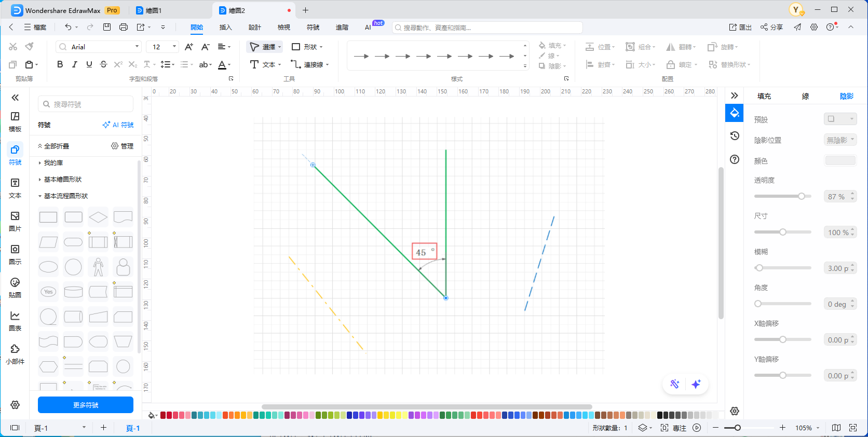868x437 pixels.
Task: Open the history panel icon
Action: pos(735,136)
